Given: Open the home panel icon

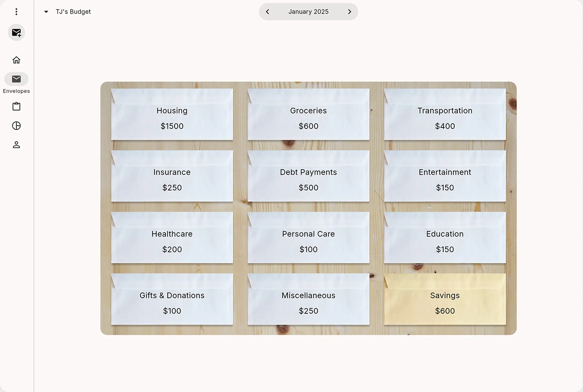Looking at the screenshot, I should click(x=16, y=60).
